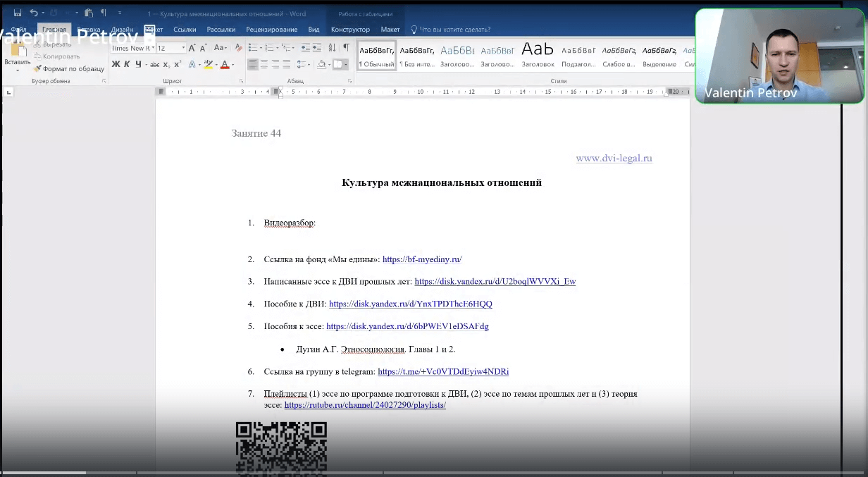
Task: Pick the red font color button
Action: (x=224, y=64)
